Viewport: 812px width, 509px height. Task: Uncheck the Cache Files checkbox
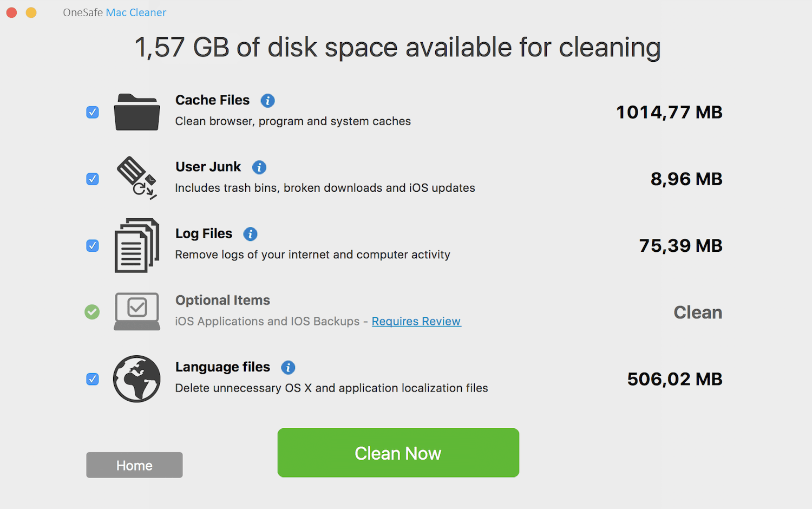[x=92, y=112]
